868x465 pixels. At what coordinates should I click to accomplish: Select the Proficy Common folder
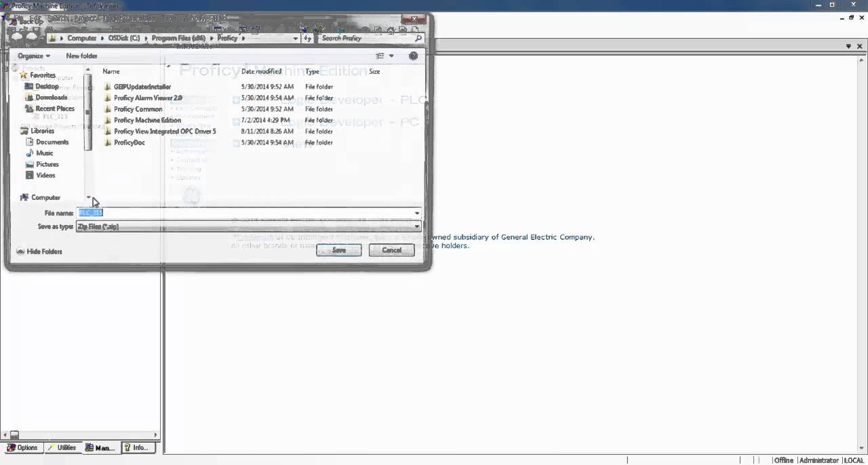138,109
